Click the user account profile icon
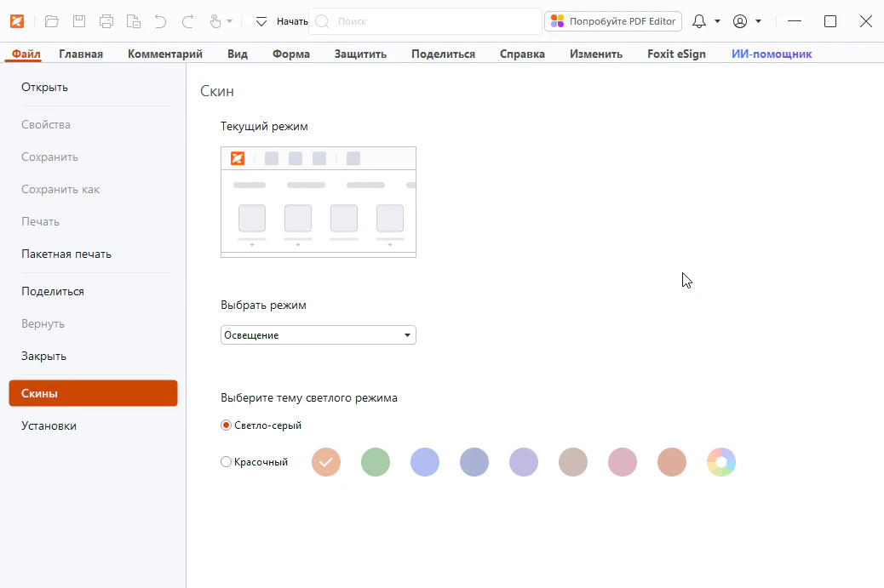 pos(740,21)
